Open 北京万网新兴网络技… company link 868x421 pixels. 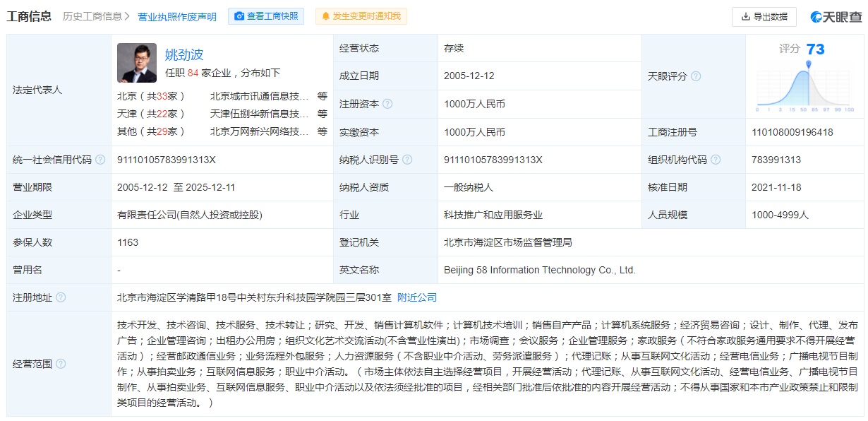[x=259, y=131]
